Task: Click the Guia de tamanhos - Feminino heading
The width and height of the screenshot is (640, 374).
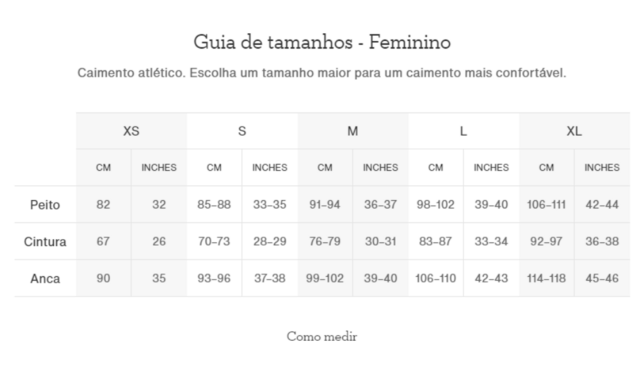Action: pos(322,42)
